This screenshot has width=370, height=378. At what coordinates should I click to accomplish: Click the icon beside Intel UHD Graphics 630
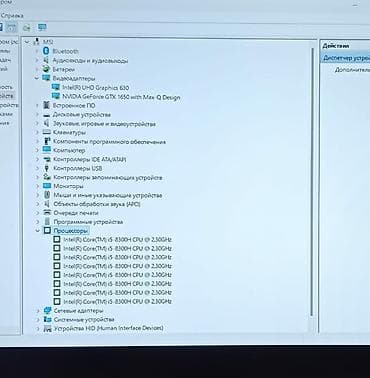point(56,87)
